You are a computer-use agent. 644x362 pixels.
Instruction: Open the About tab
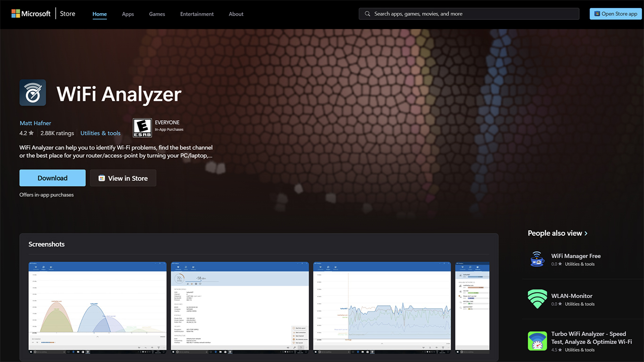tap(236, 14)
